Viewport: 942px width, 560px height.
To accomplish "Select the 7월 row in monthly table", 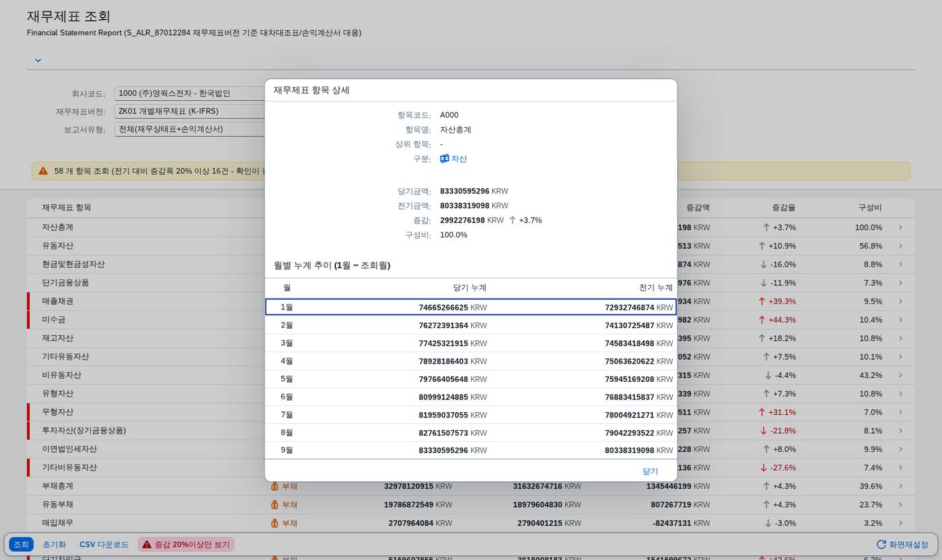I will point(471,415).
